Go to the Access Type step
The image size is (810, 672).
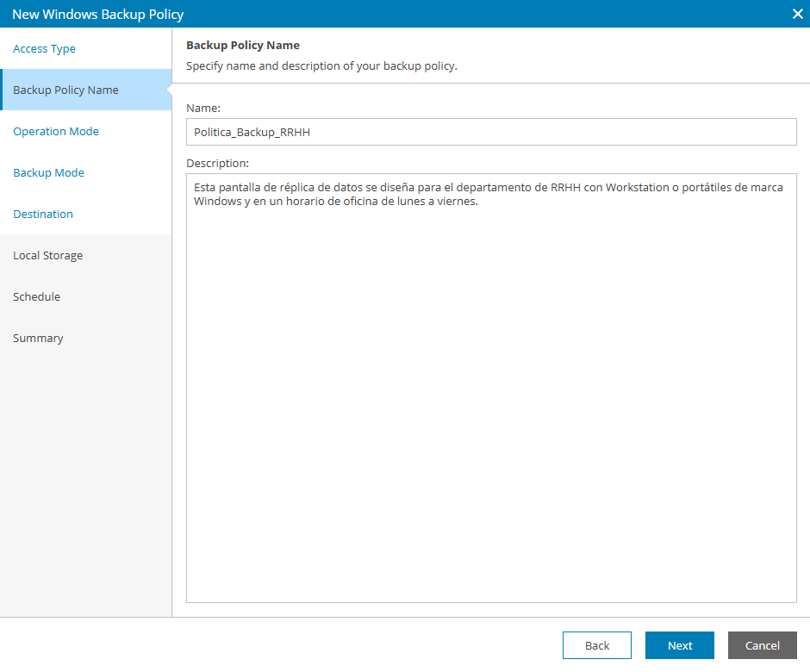[45, 49]
